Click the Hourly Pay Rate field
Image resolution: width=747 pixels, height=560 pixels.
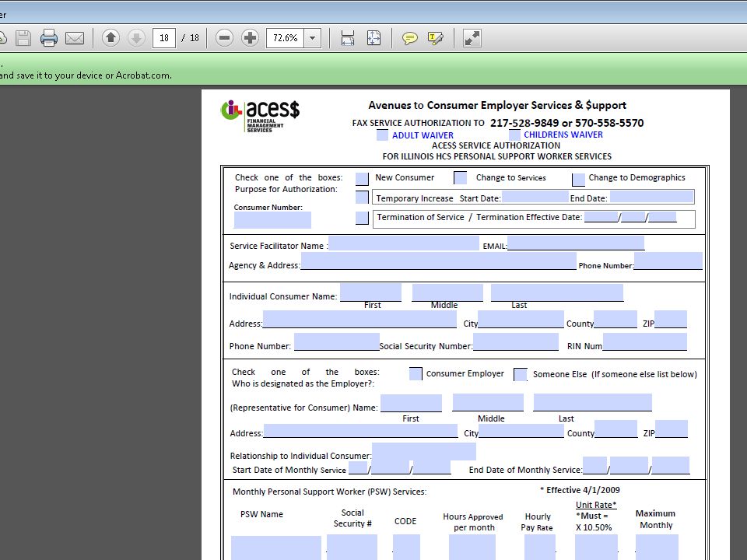point(540,547)
